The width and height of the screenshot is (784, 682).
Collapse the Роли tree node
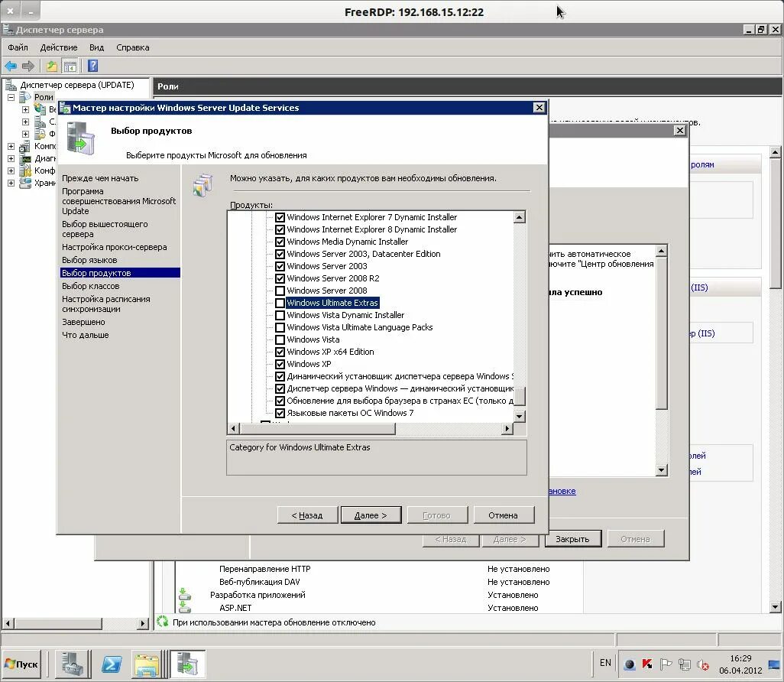11,97
